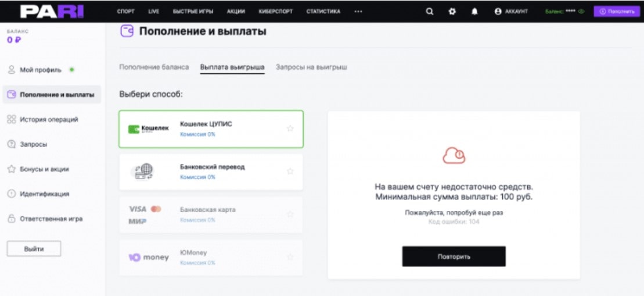Viewport: 644px width, 296px height.
Task: Click the PARI logo
Action: point(44,11)
